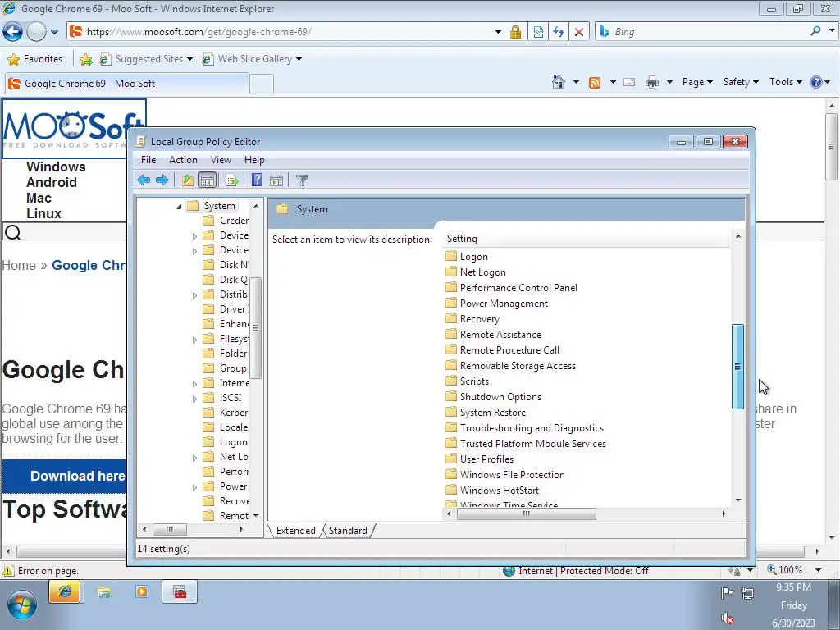Click the Internet Explorer Forward button
840x630 pixels.
[x=36, y=32]
